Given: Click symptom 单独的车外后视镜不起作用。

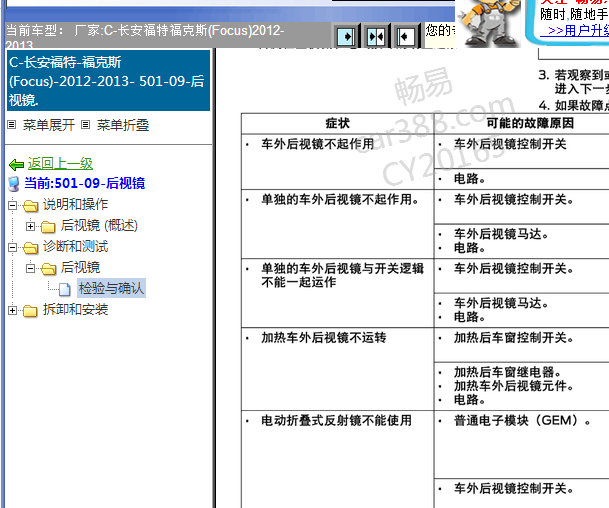Looking at the screenshot, I should pyautogui.click(x=340, y=200).
